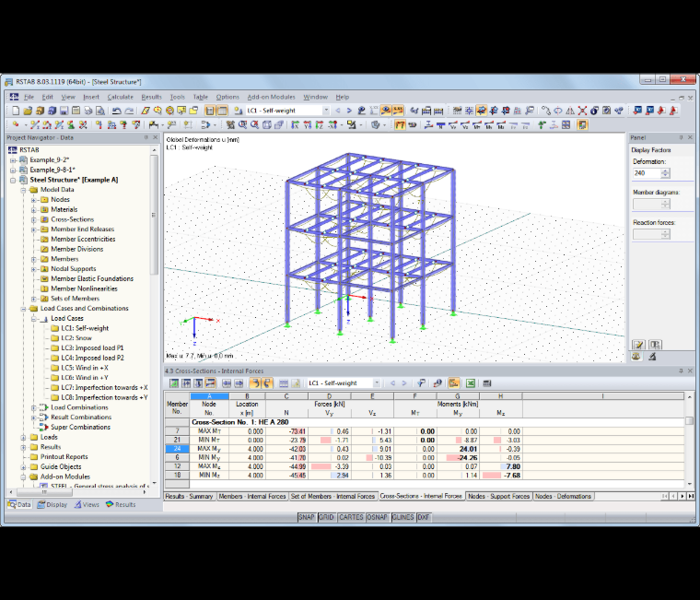Switch to Members - Internal Forces tab
Screen dimensions: 700x600
pyautogui.click(x=251, y=496)
